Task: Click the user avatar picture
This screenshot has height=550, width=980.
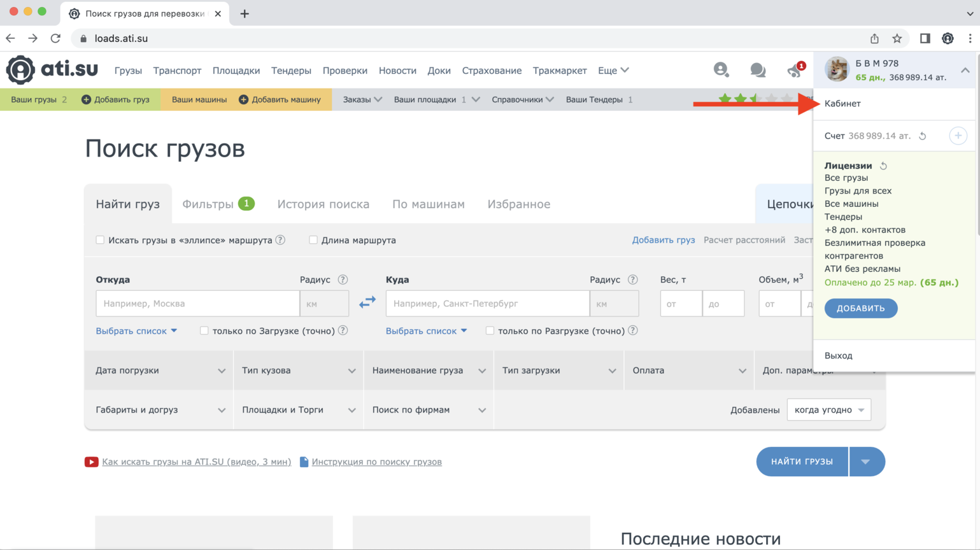Action: [x=837, y=69]
